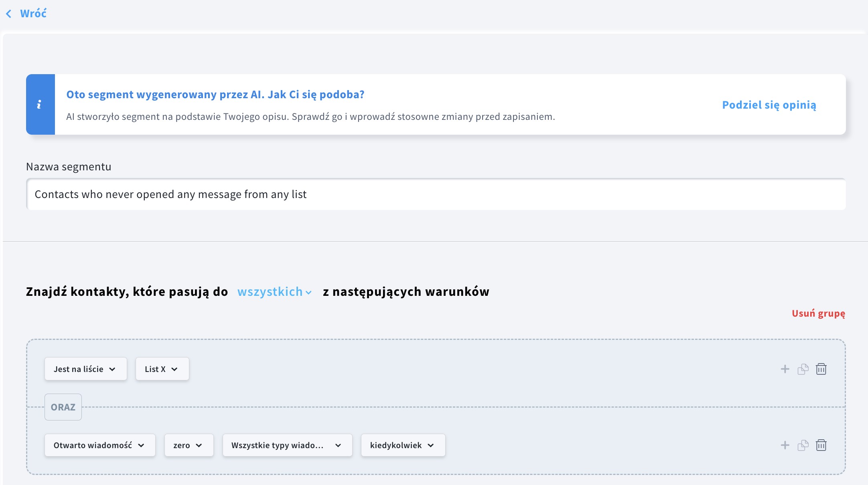
Task: Expand the 'Wszystkie typy wiado...' dropdown
Action: (287, 445)
